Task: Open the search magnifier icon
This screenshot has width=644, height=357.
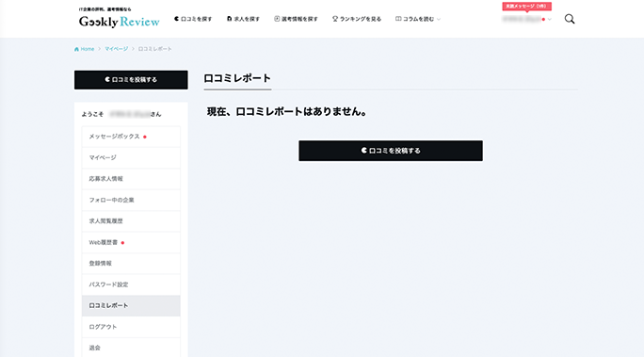Action: [x=570, y=19]
